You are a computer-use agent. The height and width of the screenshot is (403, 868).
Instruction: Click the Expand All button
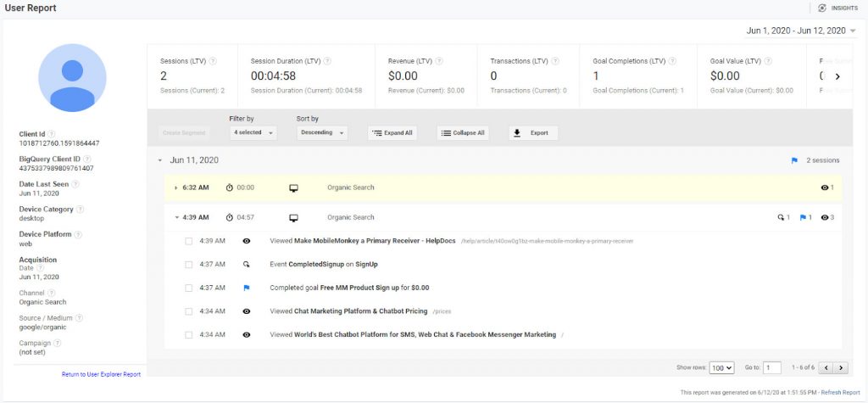tap(392, 133)
